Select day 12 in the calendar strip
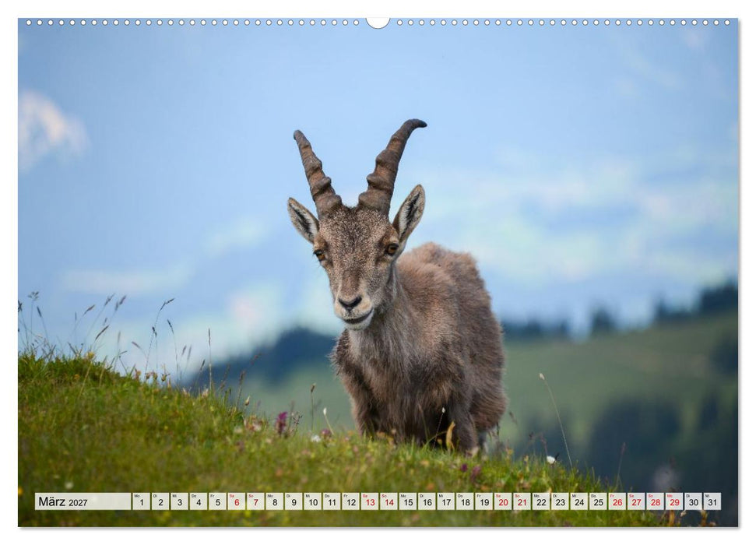 pos(350,501)
